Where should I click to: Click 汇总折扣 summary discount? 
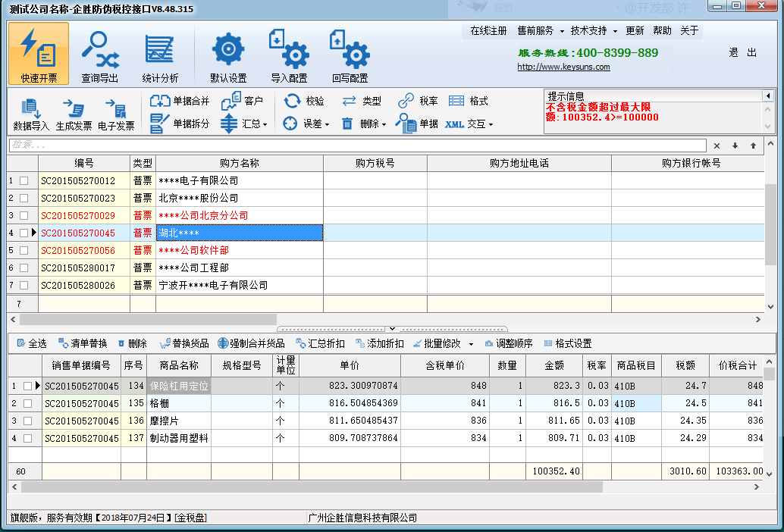coord(320,343)
